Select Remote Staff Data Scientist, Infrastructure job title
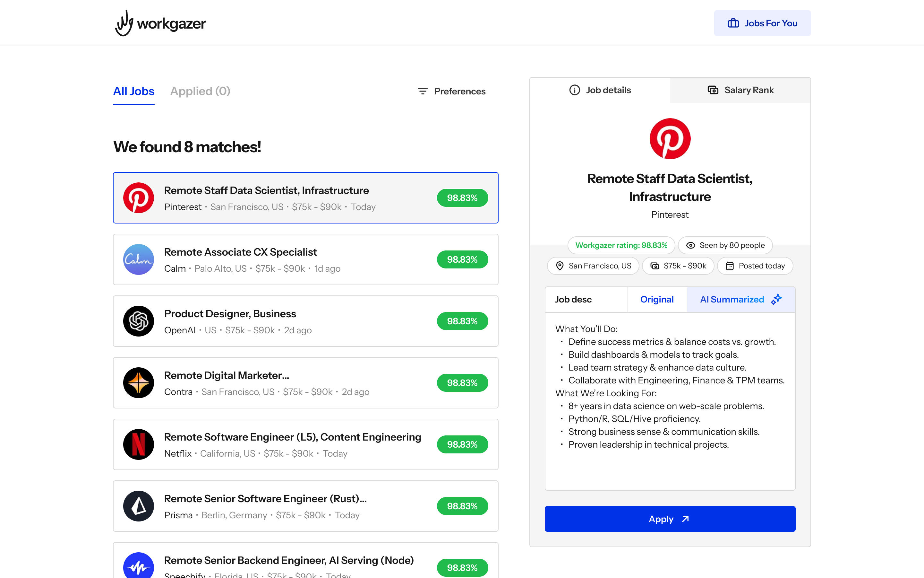 (x=267, y=190)
